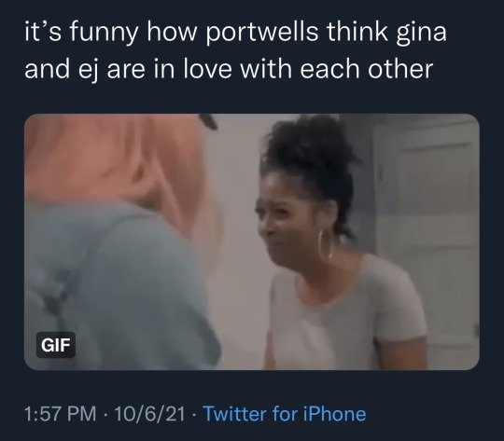Click the woman's gold hoop earring
Screen dimensions: 504x441
[x=326, y=245]
